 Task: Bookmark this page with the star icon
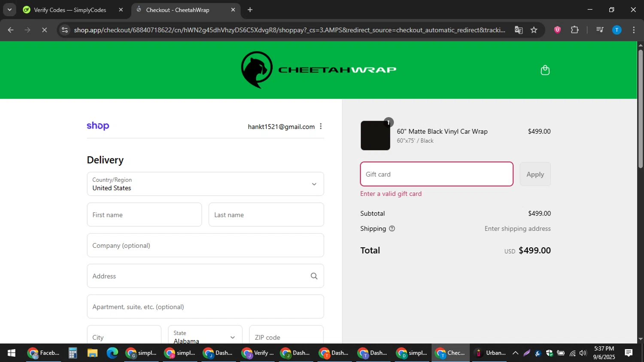[x=534, y=30]
